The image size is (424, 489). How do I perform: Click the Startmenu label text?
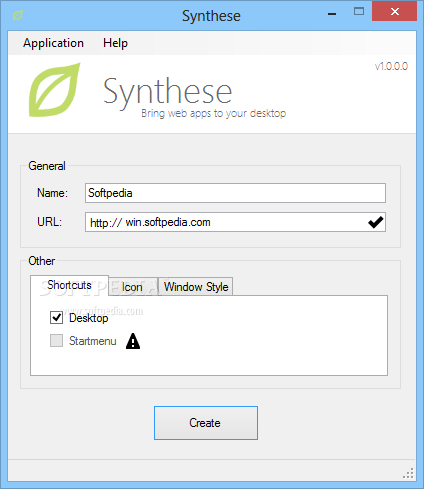tap(93, 341)
